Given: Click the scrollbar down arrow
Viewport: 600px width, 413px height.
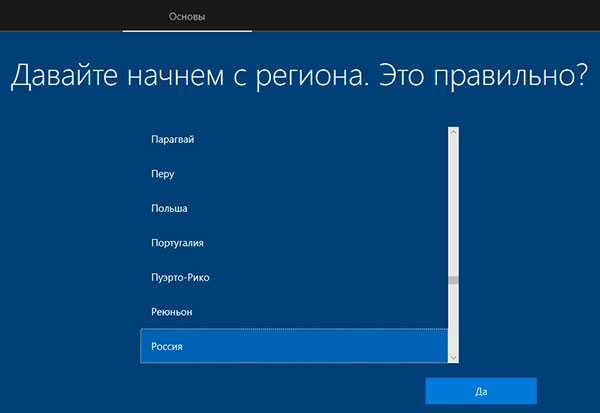Looking at the screenshot, I should [453, 358].
